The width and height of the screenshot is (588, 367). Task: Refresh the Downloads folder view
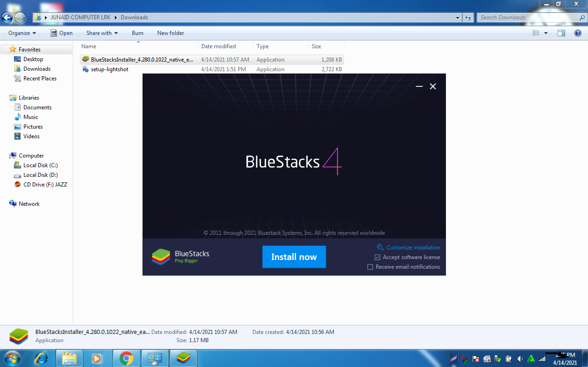pyautogui.click(x=468, y=17)
